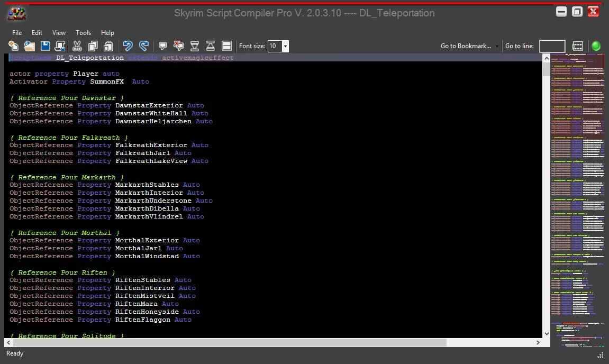Click the RiftenMistveil property line

click(103, 296)
